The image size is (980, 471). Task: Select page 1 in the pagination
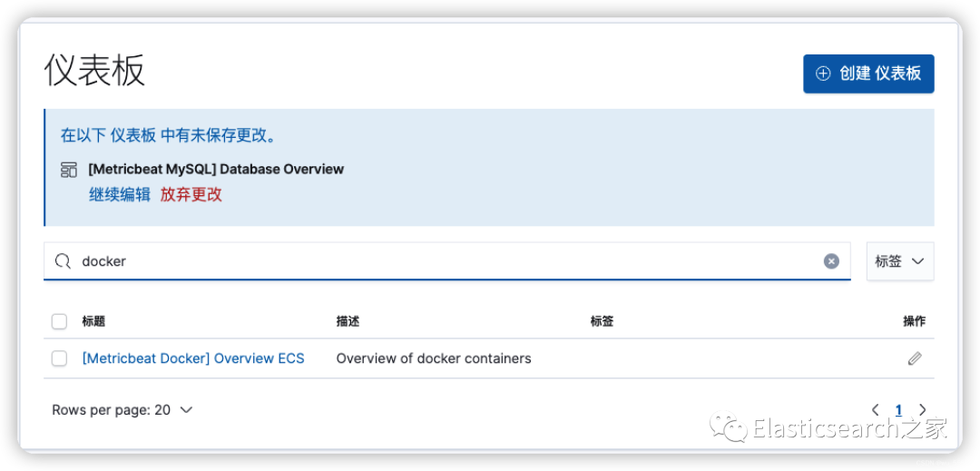pos(898,410)
